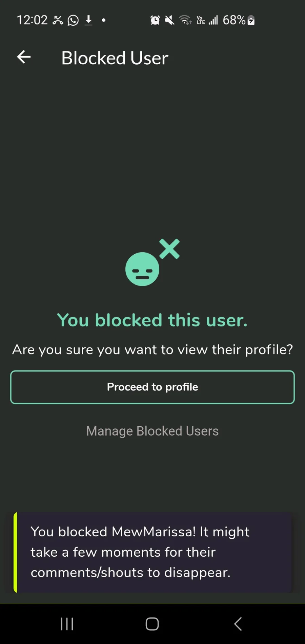
Task: Tap the green X mark icon
Action: pyautogui.click(x=169, y=249)
